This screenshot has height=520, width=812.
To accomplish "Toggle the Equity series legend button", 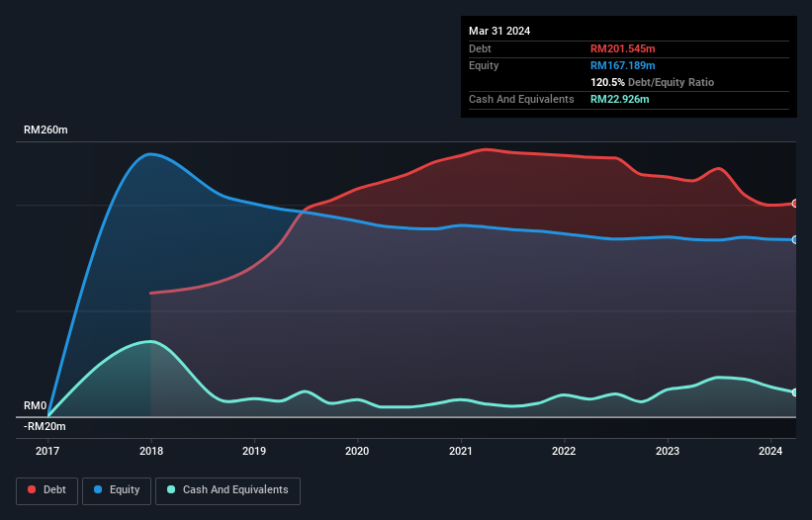I will [x=117, y=490].
